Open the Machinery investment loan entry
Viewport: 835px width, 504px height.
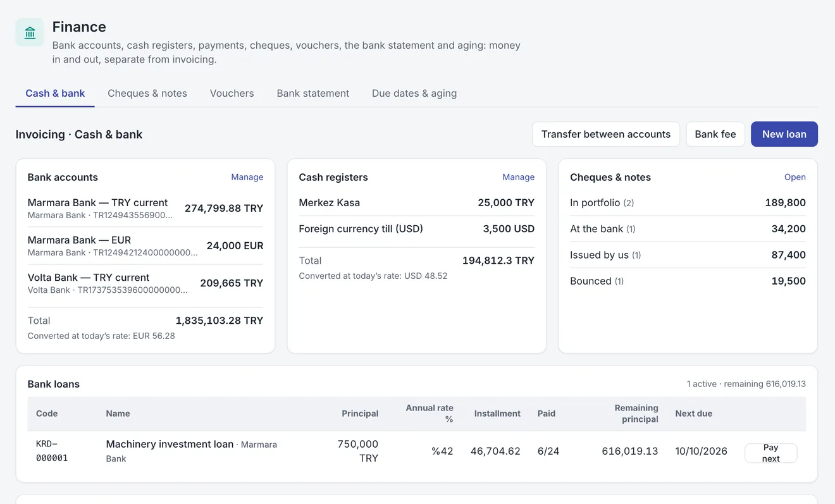pos(170,444)
